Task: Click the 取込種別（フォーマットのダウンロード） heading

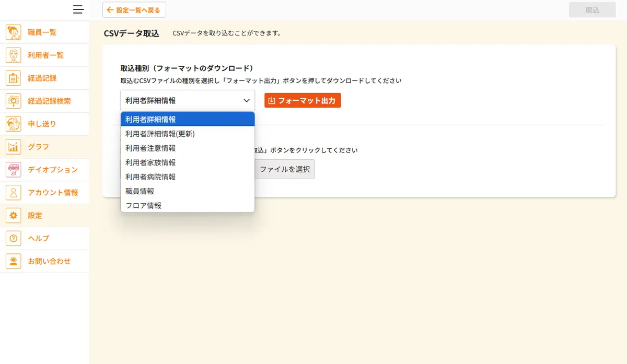Action: click(x=187, y=68)
